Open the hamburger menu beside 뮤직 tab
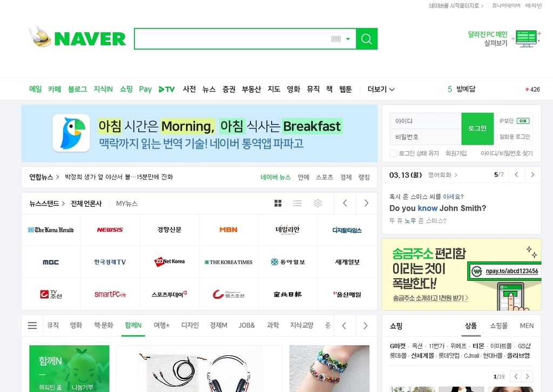 click(x=32, y=326)
